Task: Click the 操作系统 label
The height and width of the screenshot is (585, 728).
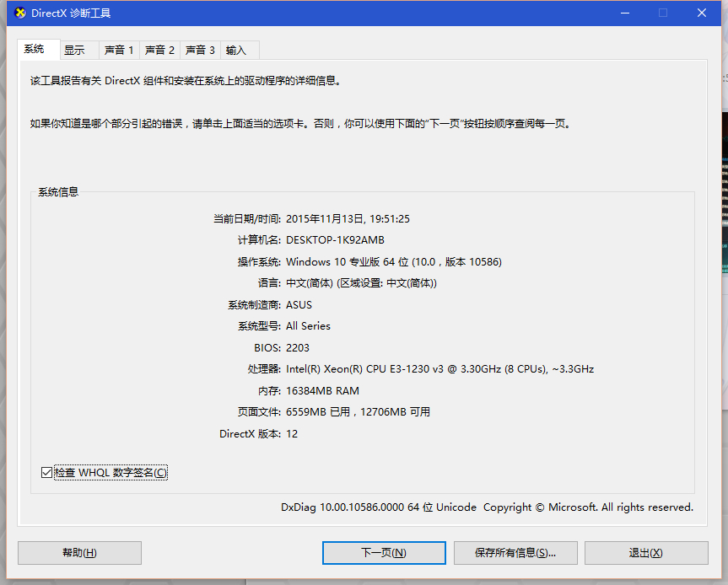Action: click(x=259, y=261)
